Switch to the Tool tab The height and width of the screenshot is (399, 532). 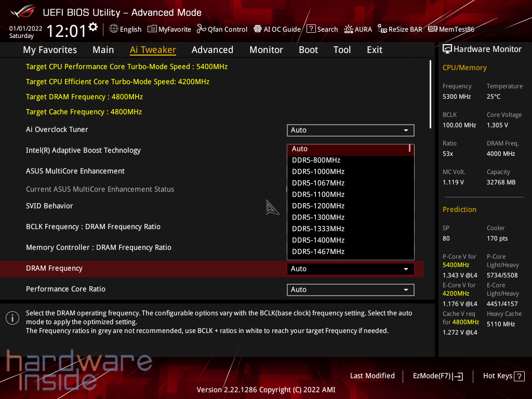(x=342, y=50)
